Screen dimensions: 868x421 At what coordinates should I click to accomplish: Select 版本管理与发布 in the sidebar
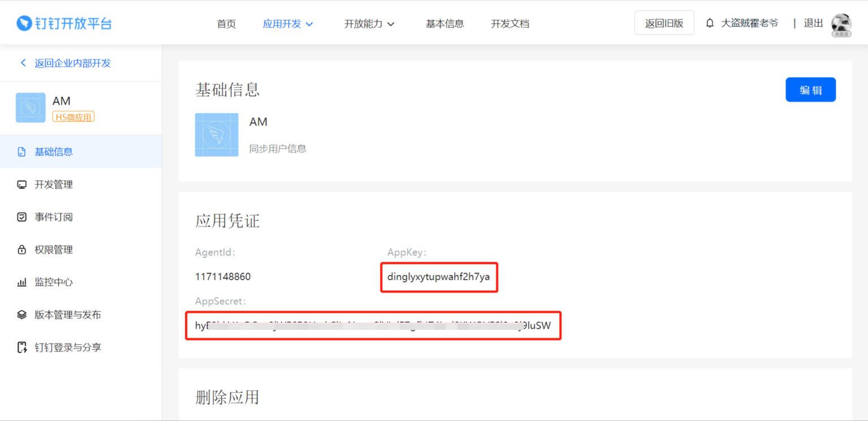coord(67,315)
